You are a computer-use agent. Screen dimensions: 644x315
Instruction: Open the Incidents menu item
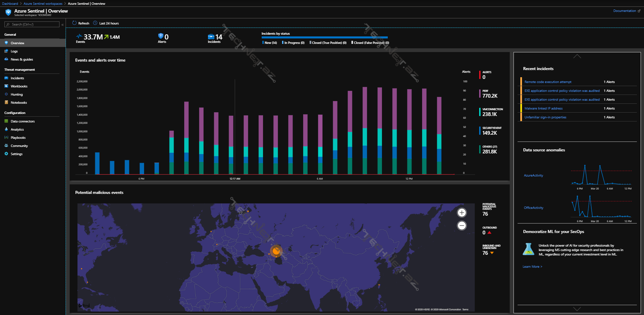pyautogui.click(x=17, y=78)
